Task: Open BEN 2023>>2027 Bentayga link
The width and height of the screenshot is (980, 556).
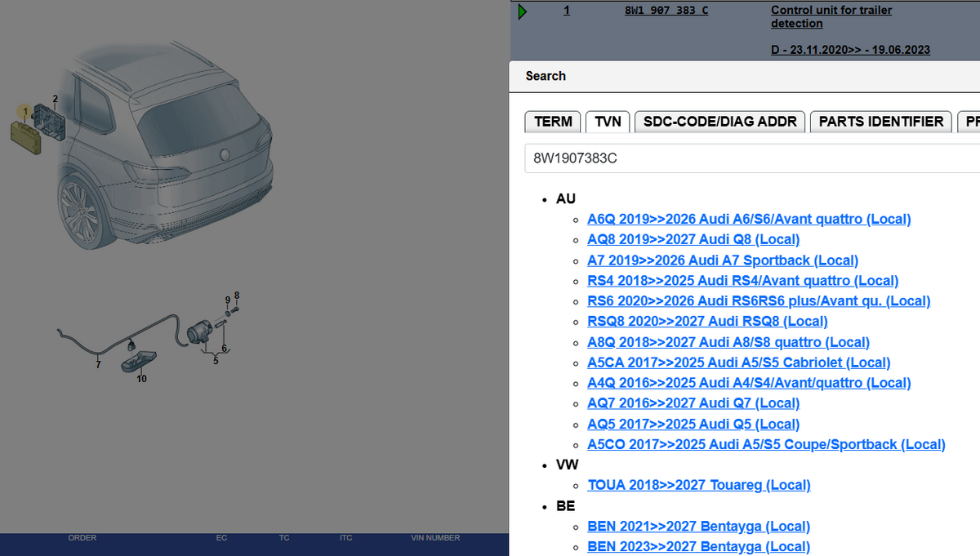Action: click(699, 547)
